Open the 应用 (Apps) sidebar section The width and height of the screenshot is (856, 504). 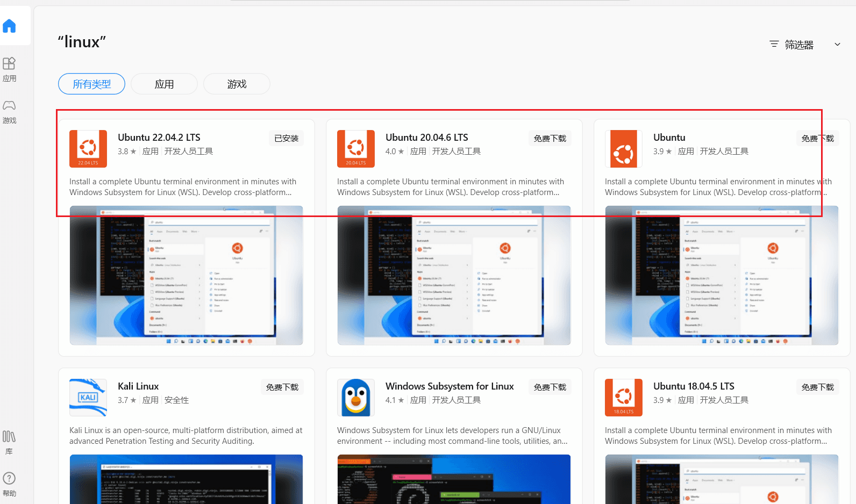[x=9, y=69]
